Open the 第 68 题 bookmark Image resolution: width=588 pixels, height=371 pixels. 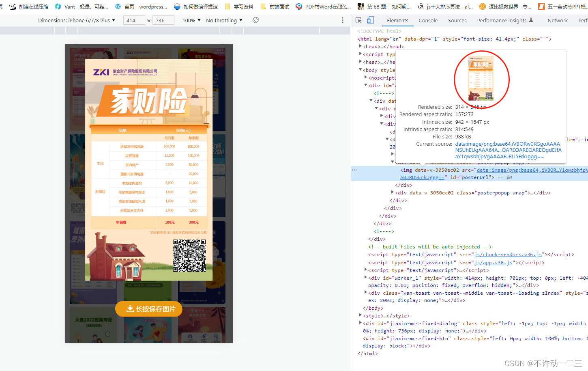tap(384, 6)
